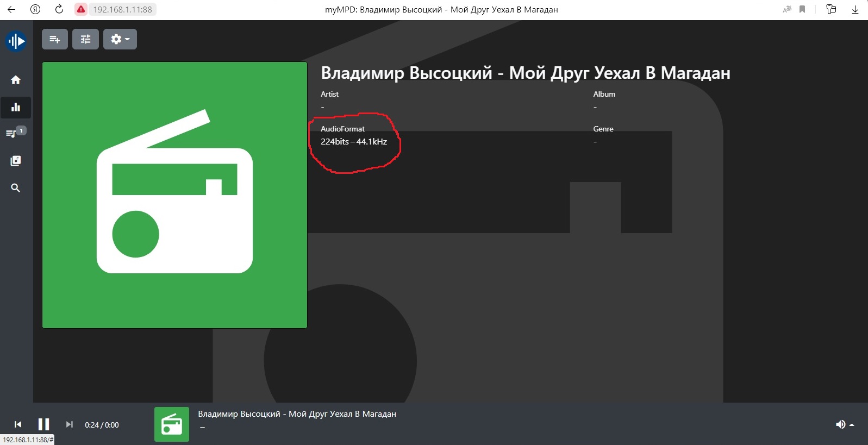Image resolution: width=868 pixels, height=445 pixels.
Task: Click the playback time counter 0:24 / 0:00
Action: point(102,425)
